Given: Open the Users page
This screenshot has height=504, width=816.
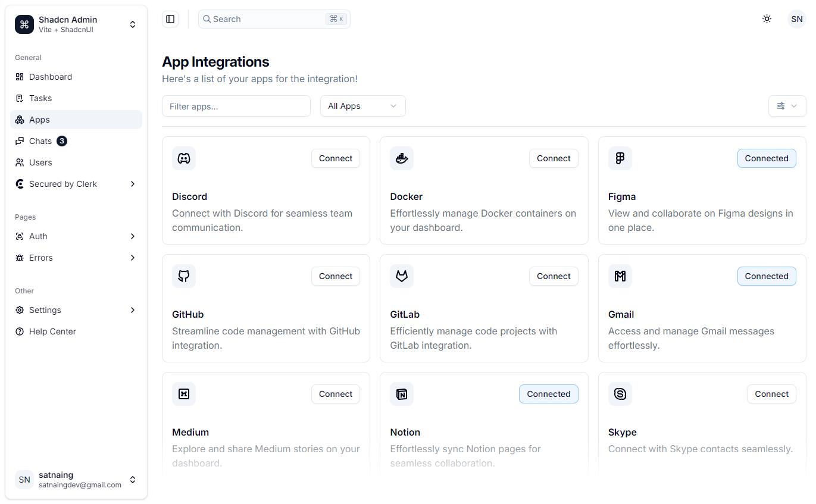Looking at the screenshot, I should click(x=76, y=162).
